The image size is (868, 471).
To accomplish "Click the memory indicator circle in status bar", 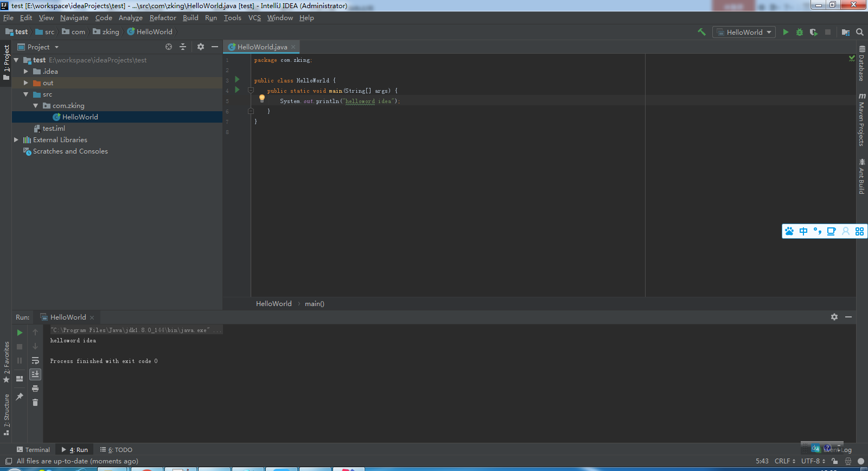I will point(861,461).
